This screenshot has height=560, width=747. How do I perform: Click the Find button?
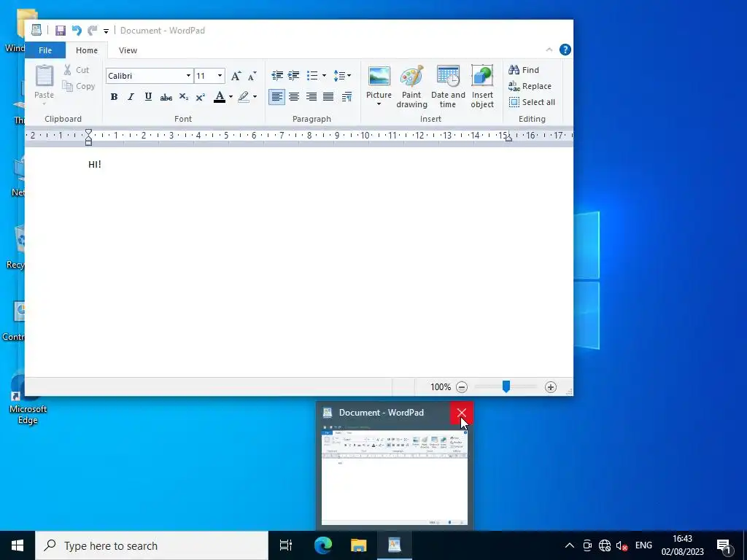(x=524, y=70)
